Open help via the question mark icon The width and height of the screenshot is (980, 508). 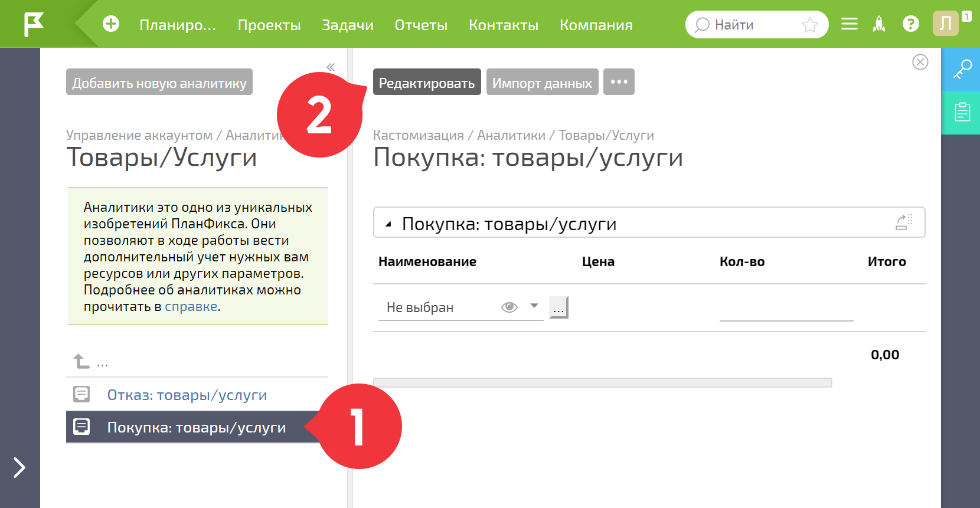click(911, 24)
